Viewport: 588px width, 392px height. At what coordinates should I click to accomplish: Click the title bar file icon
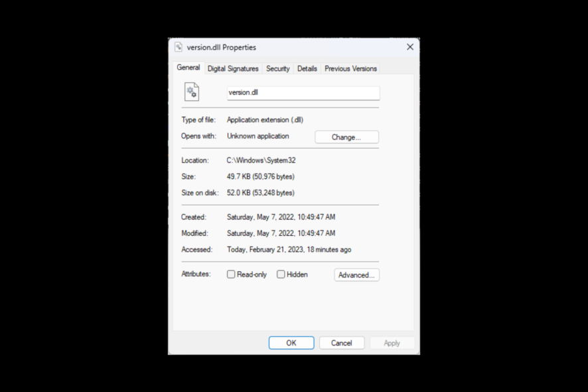(x=179, y=47)
